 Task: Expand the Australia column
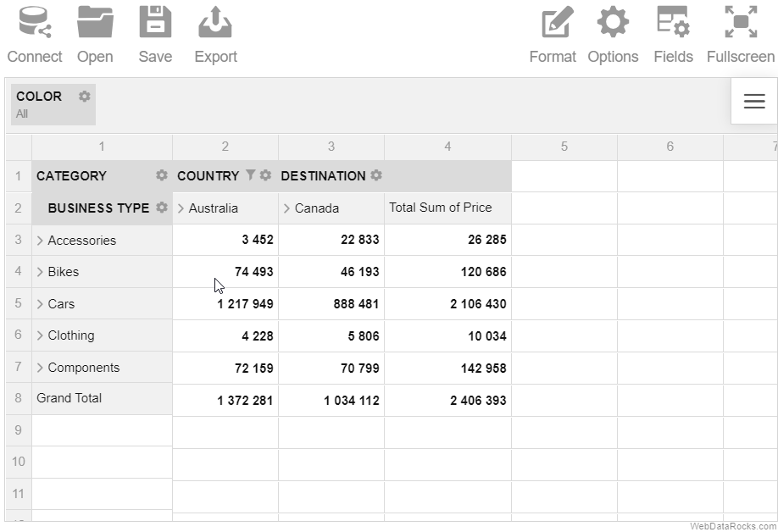(181, 208)
